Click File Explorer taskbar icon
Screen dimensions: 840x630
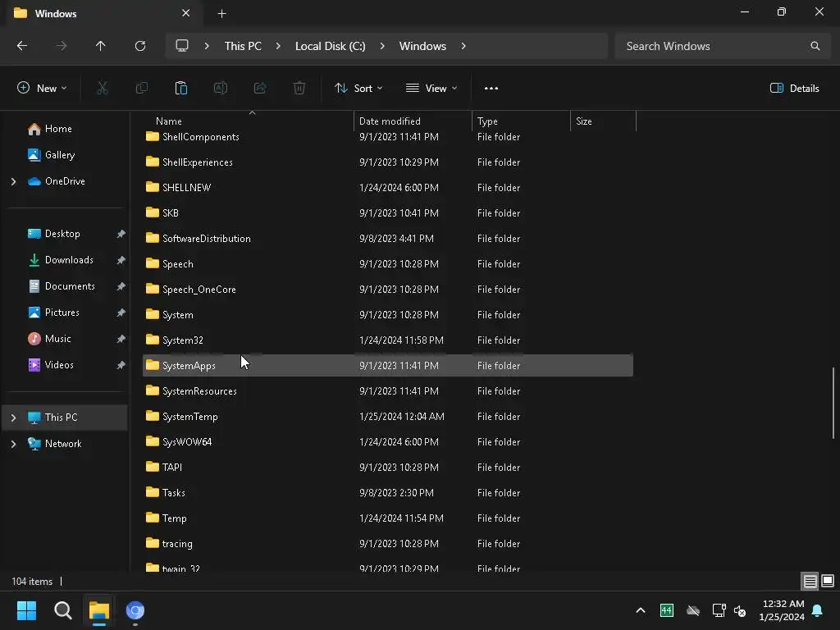point(99,610)
